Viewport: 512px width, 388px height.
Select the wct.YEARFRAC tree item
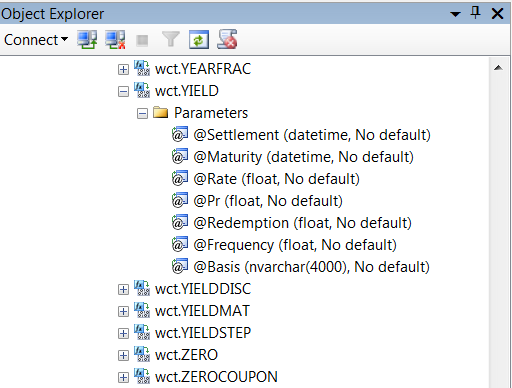(203, 69)
